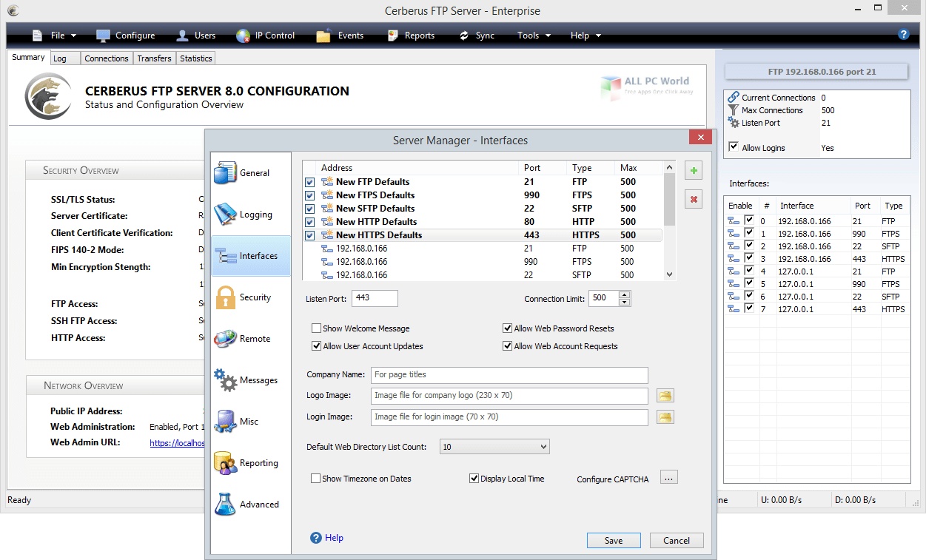Viewport: 926px width, 560px height.
Task: Select the Summary tab
Action: coord(28,58)
